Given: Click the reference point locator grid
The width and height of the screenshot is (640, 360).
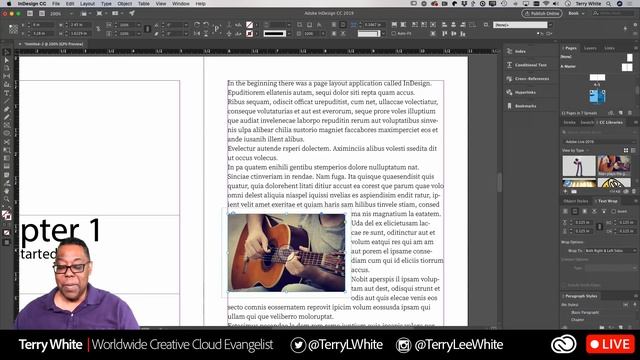Looking at the screenshot, I should 13,29.
